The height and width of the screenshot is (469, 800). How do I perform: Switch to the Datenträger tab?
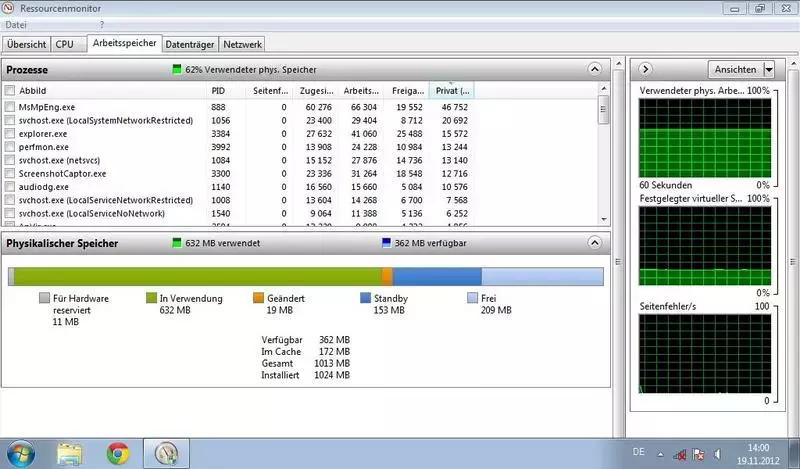pyautogui.click(x=190, y=44)
